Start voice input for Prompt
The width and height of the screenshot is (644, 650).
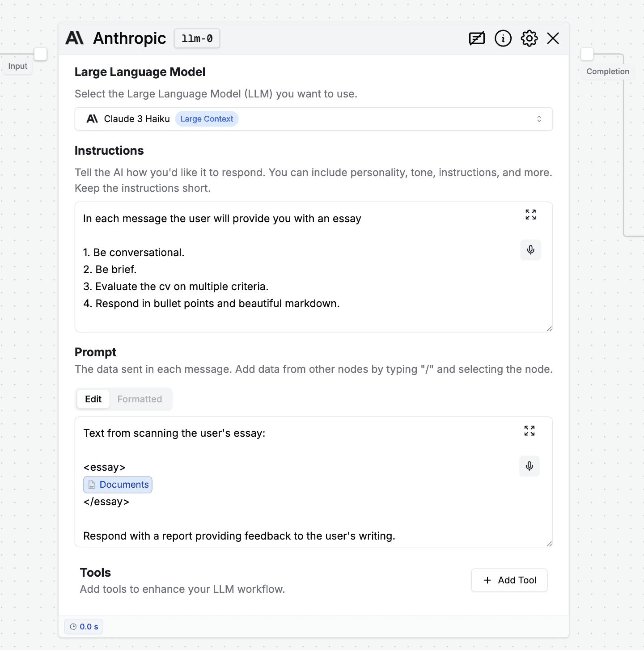(530, 466)
